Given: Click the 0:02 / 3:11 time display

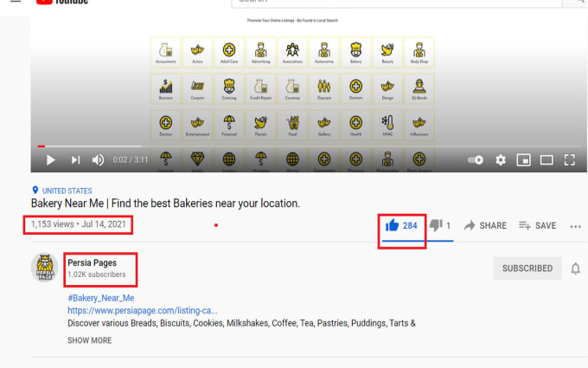Looking at the screenshot, I should point(130,160).
